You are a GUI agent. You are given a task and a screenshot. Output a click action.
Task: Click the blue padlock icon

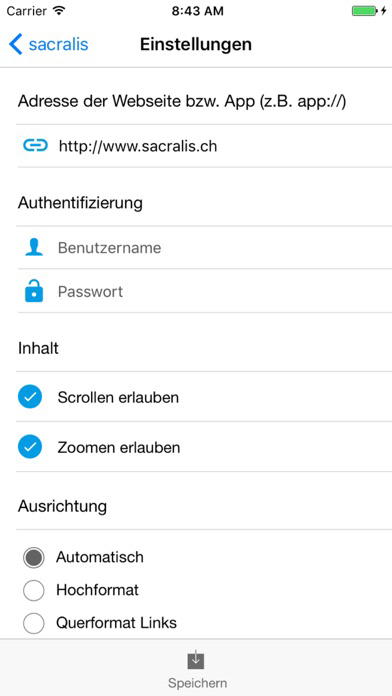point(34,291)
